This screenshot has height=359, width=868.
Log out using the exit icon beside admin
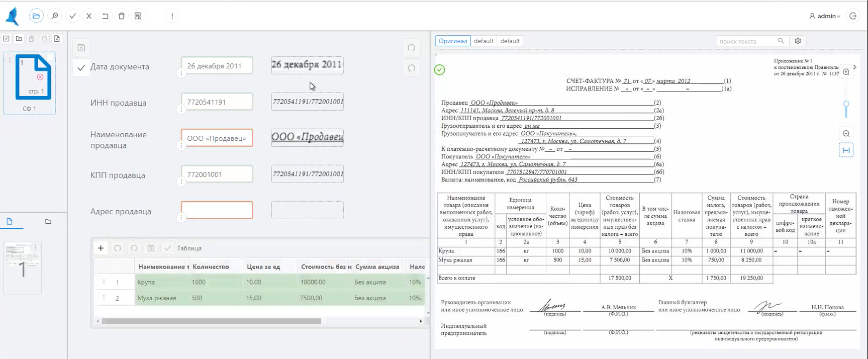tap(853, 16)
